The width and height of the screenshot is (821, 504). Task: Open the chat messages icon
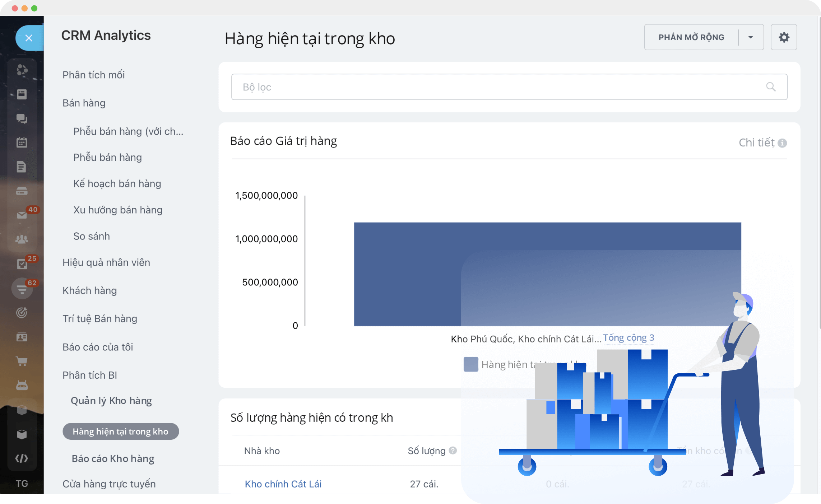pos(22,119)
